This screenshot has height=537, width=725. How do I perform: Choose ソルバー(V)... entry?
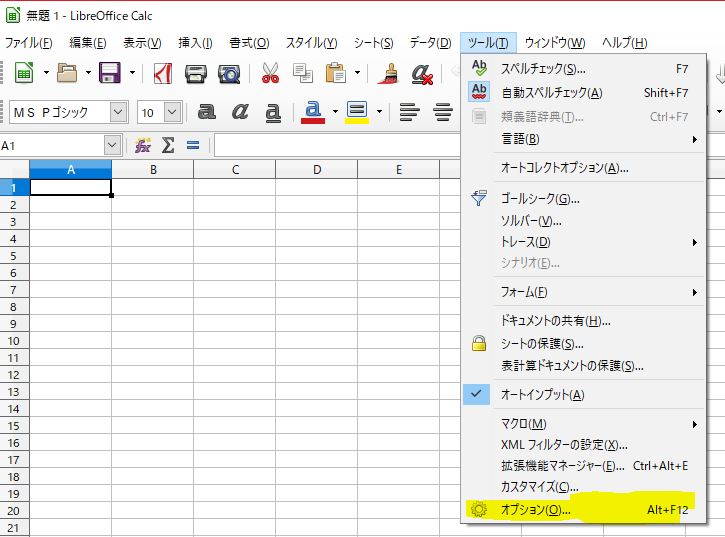point(583,221)
